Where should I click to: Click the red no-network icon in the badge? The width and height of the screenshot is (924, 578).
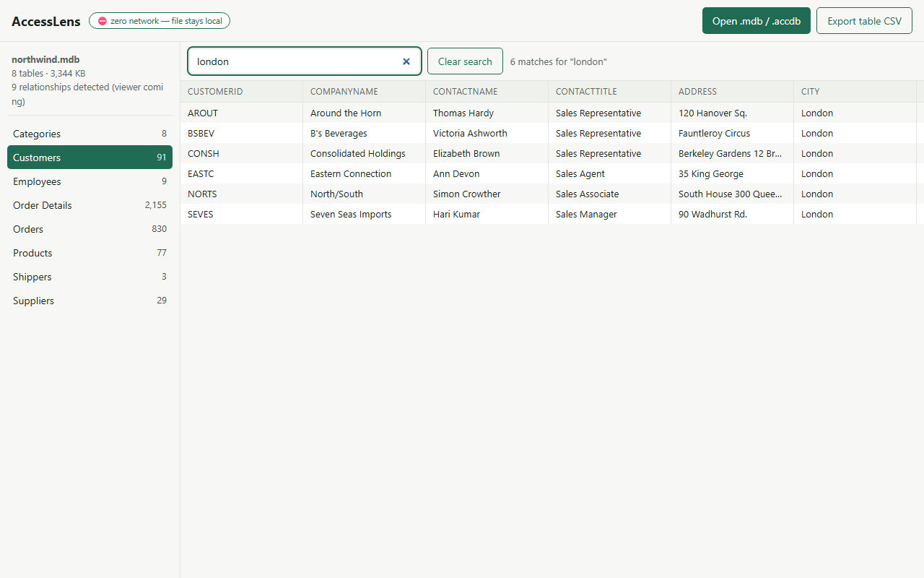tap(103, 21)
